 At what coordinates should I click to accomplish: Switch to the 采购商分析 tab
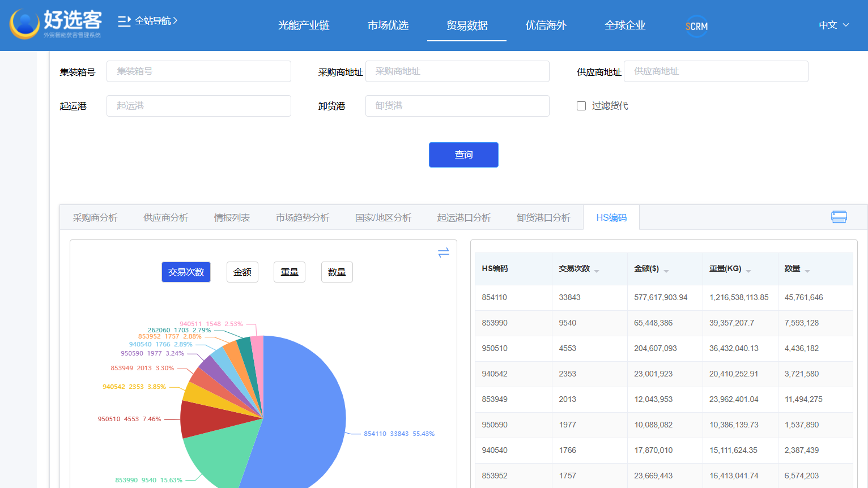point(95,218)
